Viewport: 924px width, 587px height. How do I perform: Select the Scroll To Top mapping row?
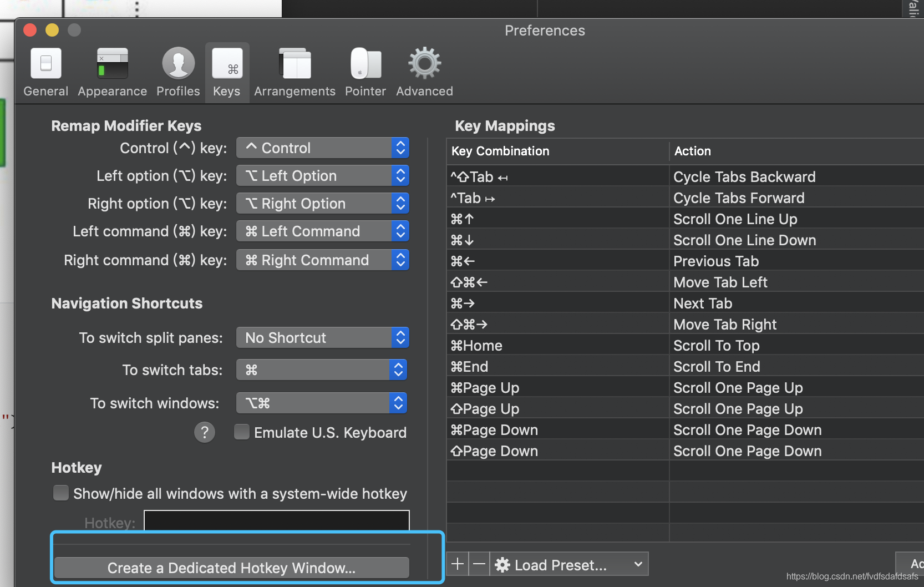click(x=686, y=345)
